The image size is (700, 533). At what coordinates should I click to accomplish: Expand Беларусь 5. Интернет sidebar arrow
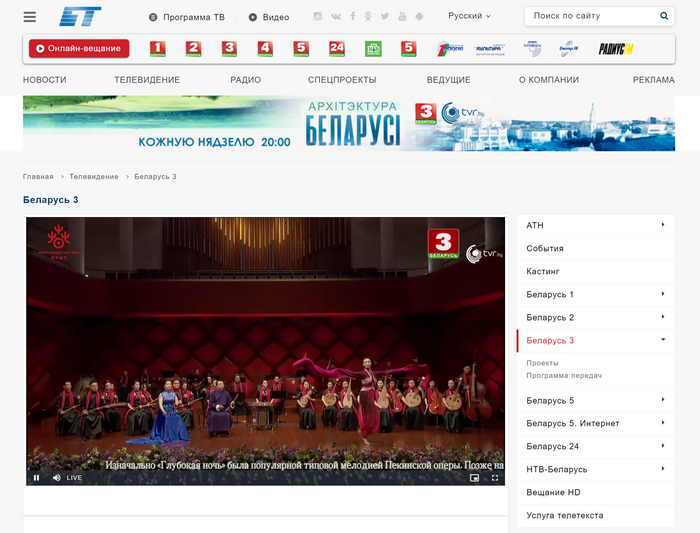[663, 422]
